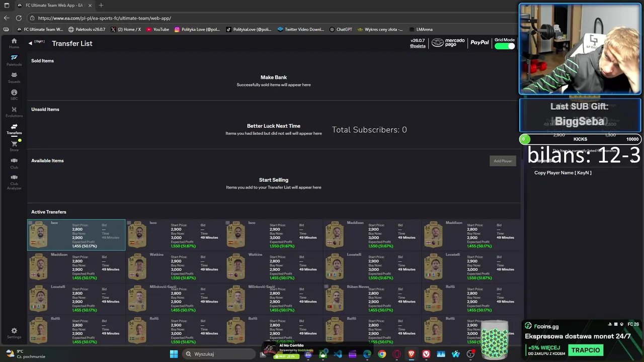Viewport: 644px width, 362px height.
Task: Open the Twitter Video Downloader bookmark
Action: click(301, 29)
